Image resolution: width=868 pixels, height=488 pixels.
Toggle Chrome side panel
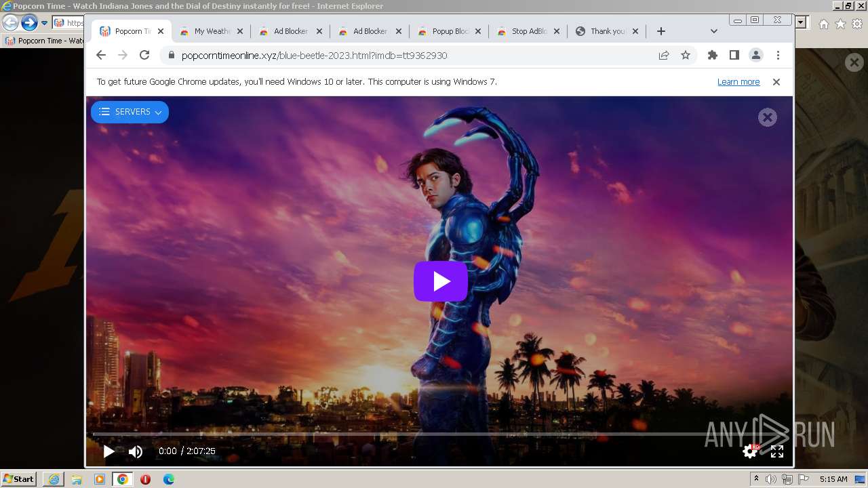[734, 56]
